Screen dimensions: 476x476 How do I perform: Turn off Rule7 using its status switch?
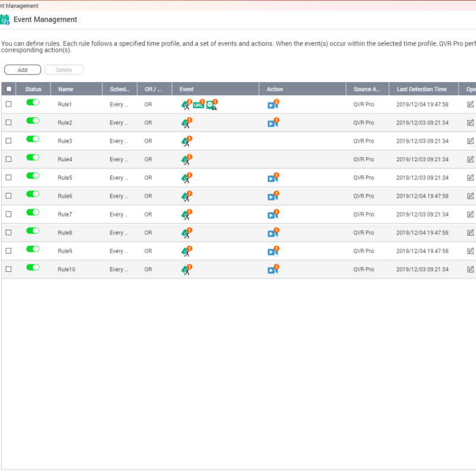tap(33, 212)
